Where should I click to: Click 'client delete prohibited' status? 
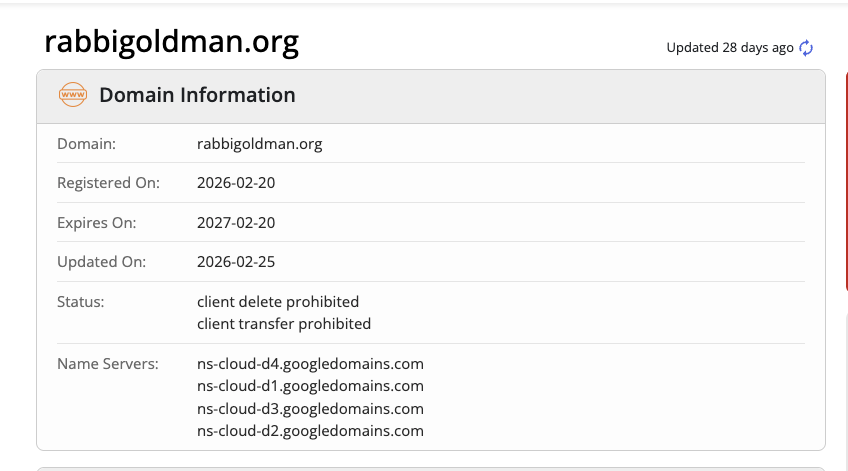tap(278, 301)
